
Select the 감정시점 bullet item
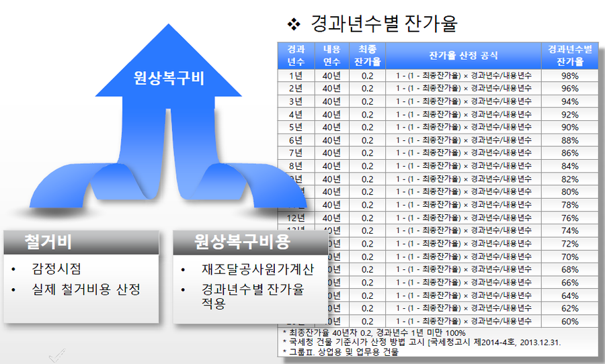[x=56, y=269]
